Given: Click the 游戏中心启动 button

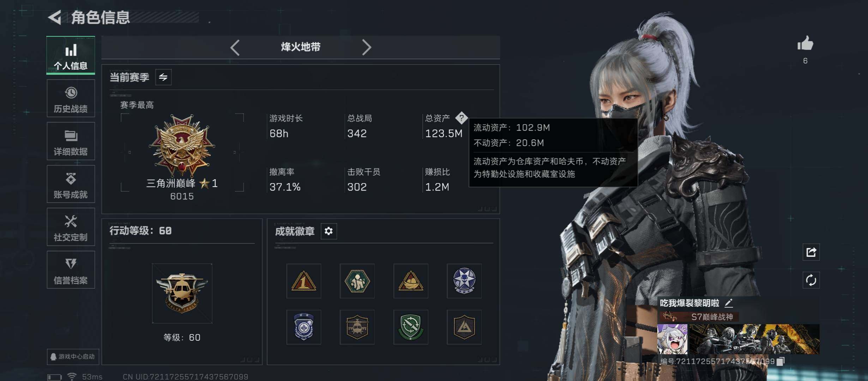Looking at the screenshot, I should tap(73, 357).
